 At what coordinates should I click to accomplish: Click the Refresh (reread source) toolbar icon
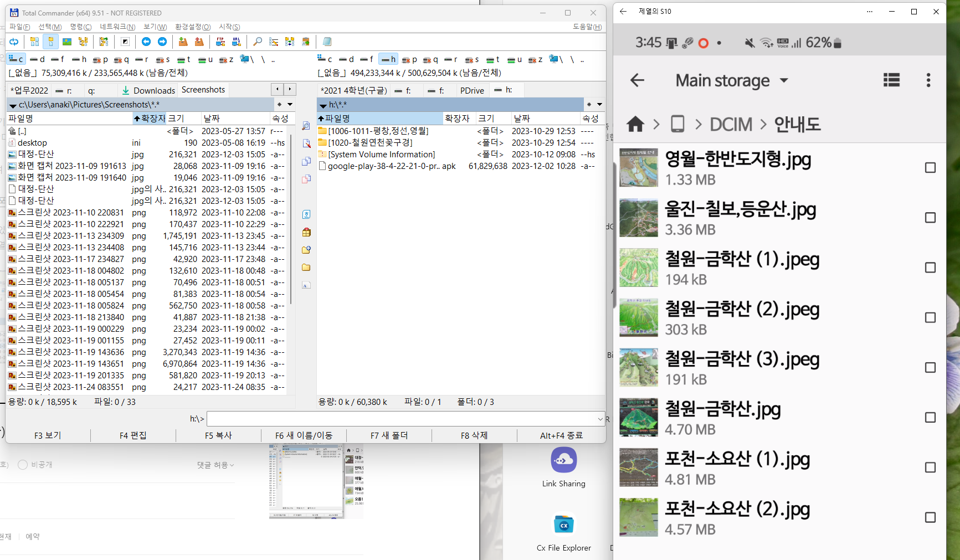[14, 42]
